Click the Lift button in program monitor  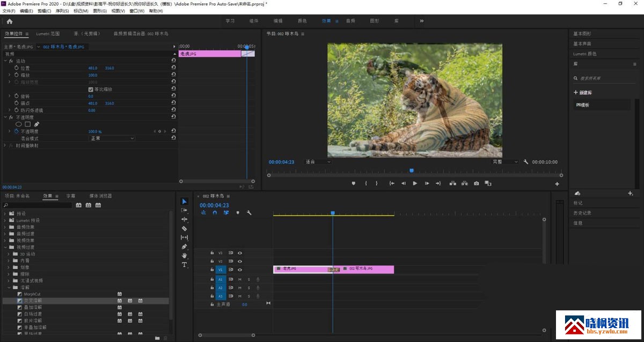tap(452, 183)
